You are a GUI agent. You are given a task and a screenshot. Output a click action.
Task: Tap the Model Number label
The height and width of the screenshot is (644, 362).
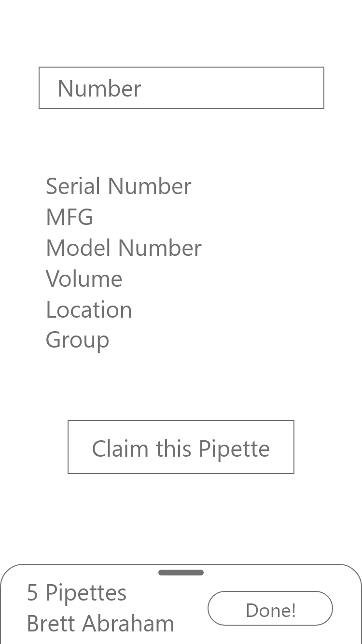click(124, 248)
